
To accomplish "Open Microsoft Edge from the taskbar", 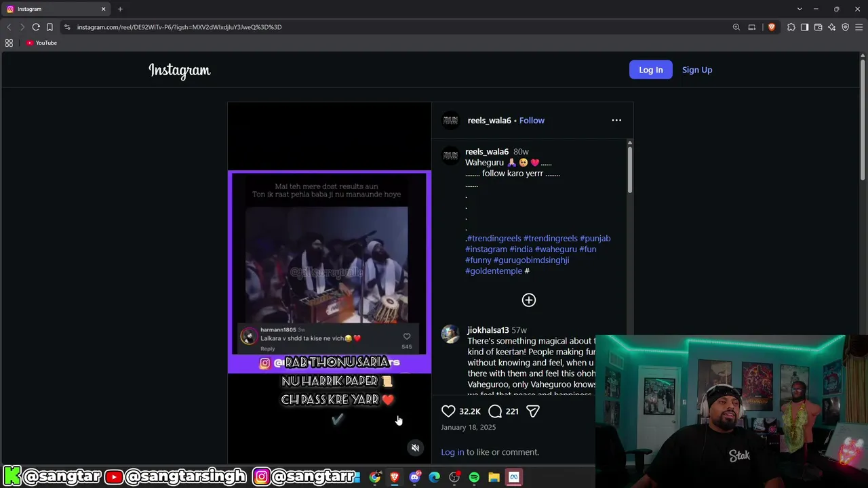I will (435, 477).
